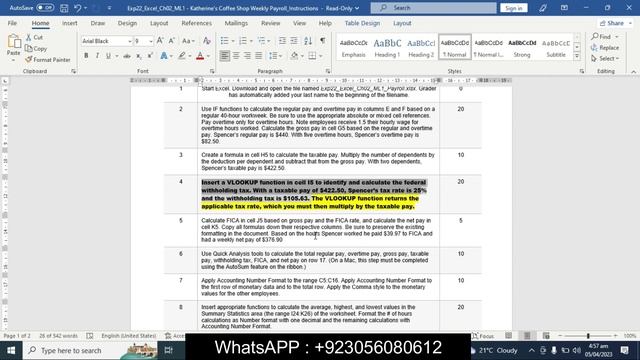
Task: Switch to the Insert tab
Action: [x=69, y=23]
